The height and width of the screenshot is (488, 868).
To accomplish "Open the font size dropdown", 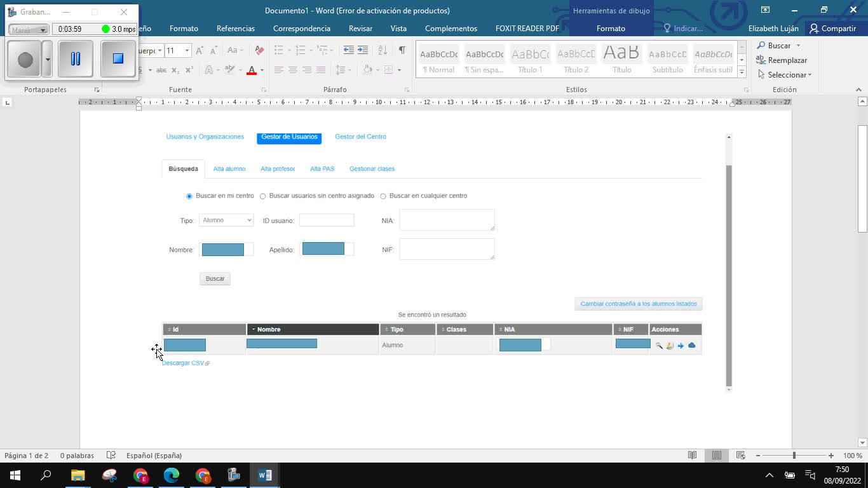I will (x=187, y=50).
